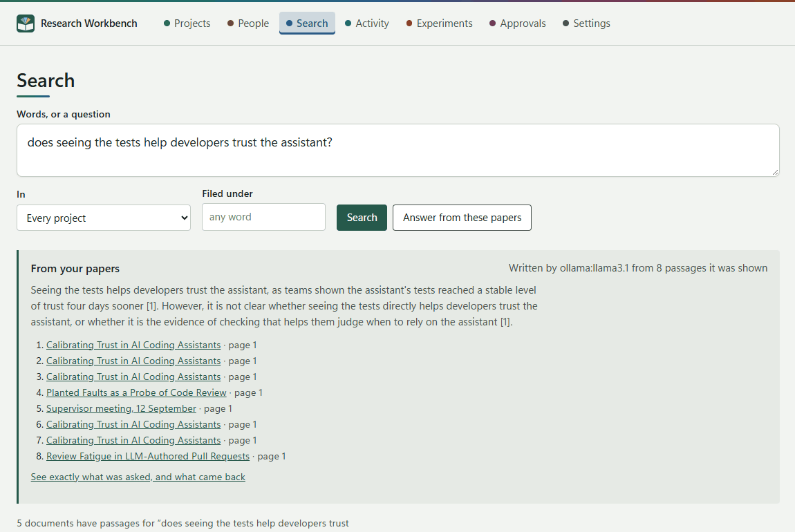Open Supervisor meeting, 12 September link

pos(121,408)
